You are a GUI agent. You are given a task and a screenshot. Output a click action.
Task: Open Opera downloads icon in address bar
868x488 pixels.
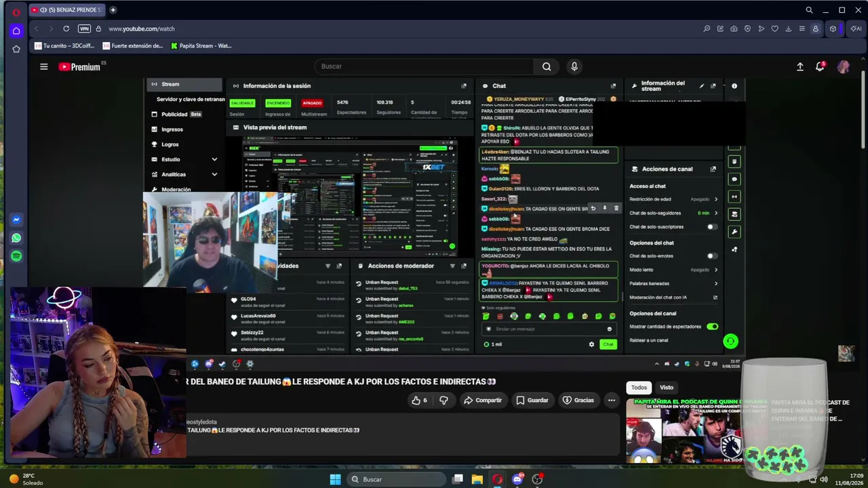[788, 28]
